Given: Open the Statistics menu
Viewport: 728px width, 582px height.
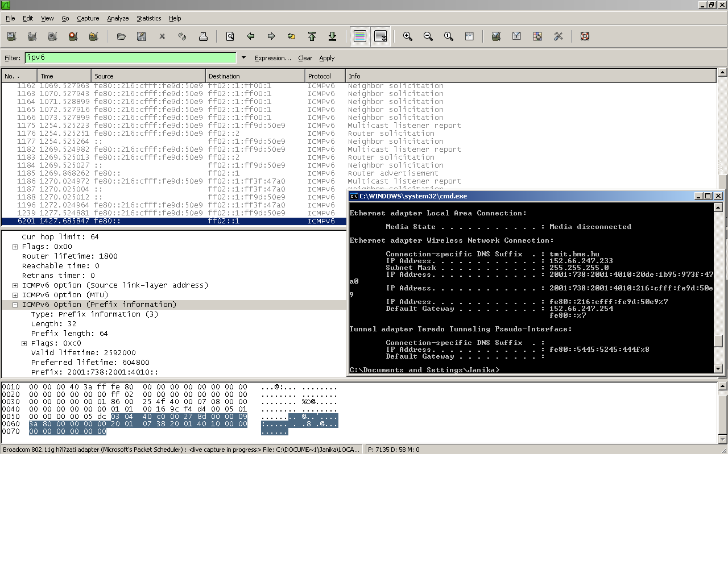Looking at the screenshot, I should (x=148, y=18).
